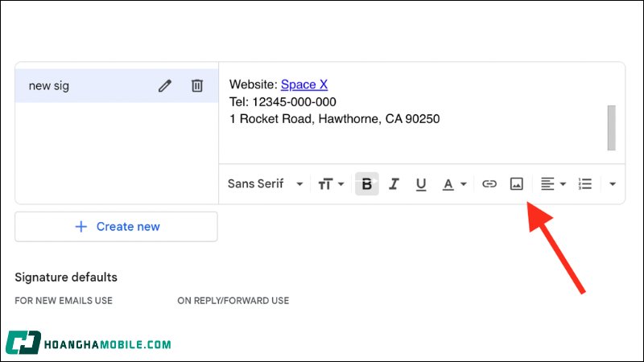Click the insert image icon

coord(517,184)
